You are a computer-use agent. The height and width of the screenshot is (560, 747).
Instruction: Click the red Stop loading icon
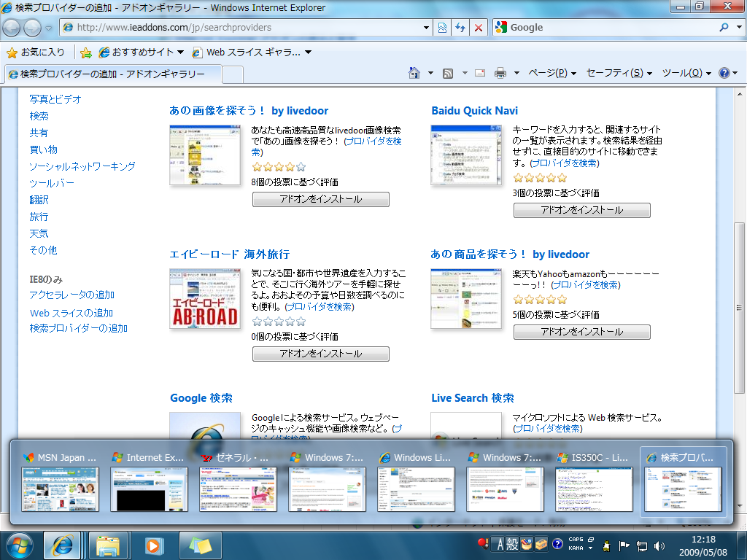point(479,28)
